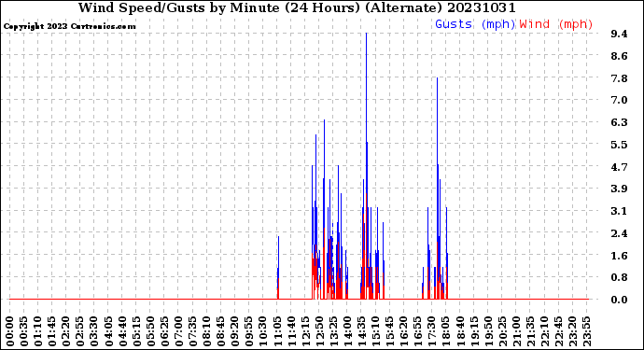The height and width of the screenshot is (350, 644).
Task: Click the 3.1 y-axis value
Action: [620, 211]
